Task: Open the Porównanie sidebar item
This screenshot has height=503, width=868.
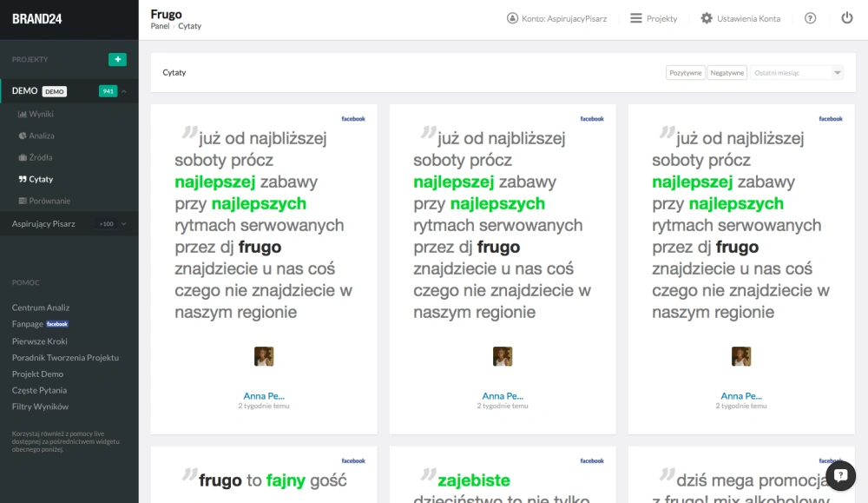Action: pos(49,201)
